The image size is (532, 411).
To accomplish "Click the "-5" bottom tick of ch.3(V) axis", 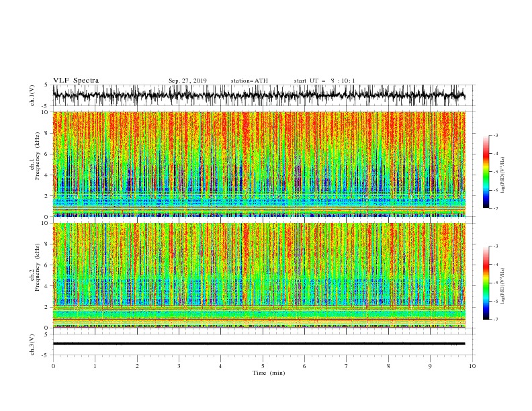I will click(46, 355).
